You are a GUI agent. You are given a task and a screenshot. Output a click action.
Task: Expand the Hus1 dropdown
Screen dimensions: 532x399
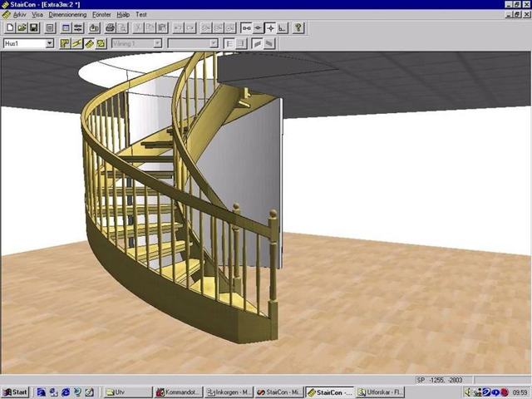click(50, 43)
